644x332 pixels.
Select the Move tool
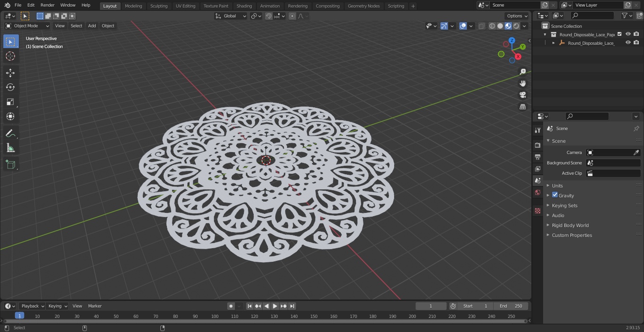click(x=10, y=73)
